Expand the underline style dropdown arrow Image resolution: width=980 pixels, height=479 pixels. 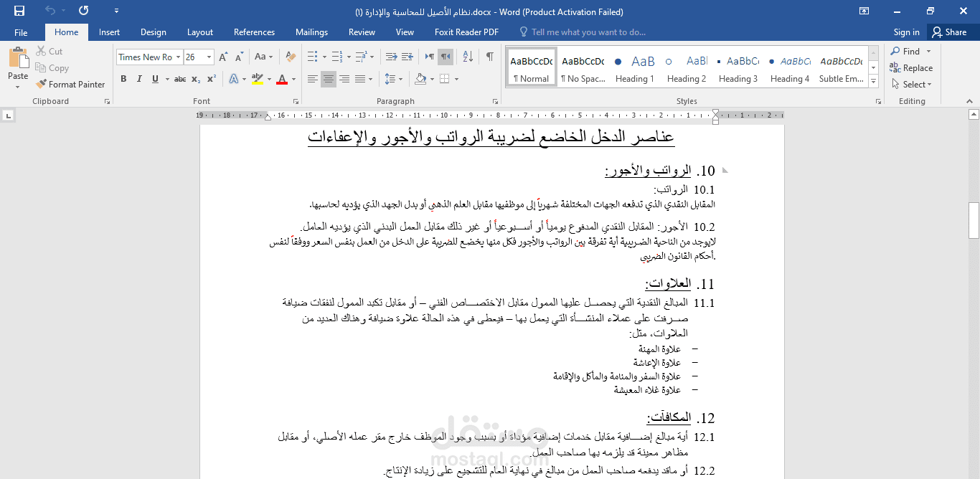[166, 79]
